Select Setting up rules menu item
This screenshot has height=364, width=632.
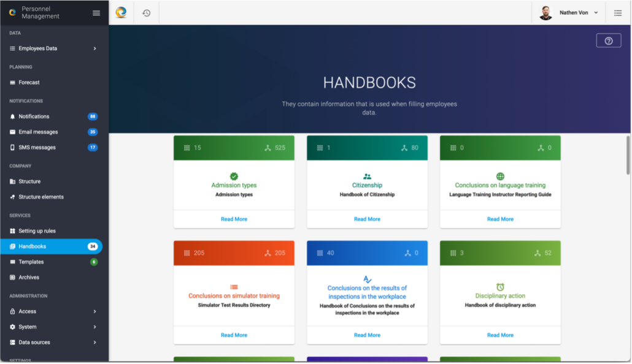click(37, 231)
